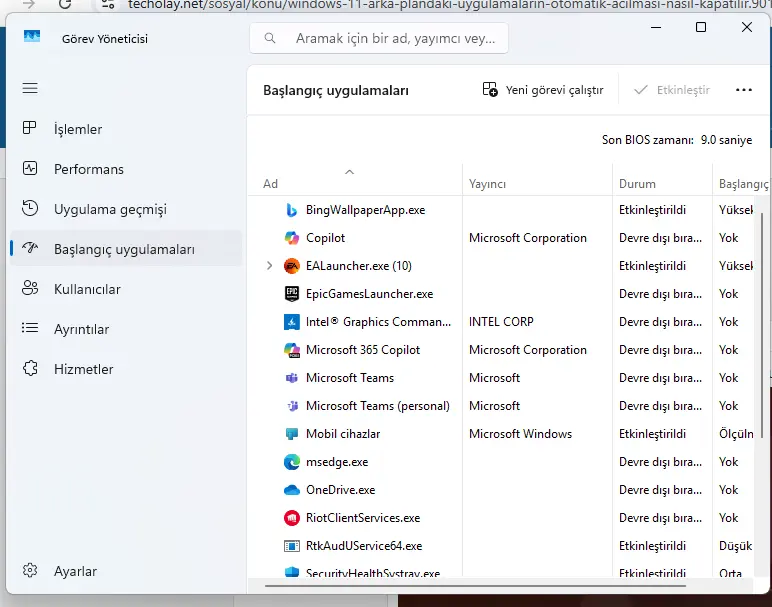Click the RiotClientServices.exe icon
This screenshot has width=772, height=607.
292,518
